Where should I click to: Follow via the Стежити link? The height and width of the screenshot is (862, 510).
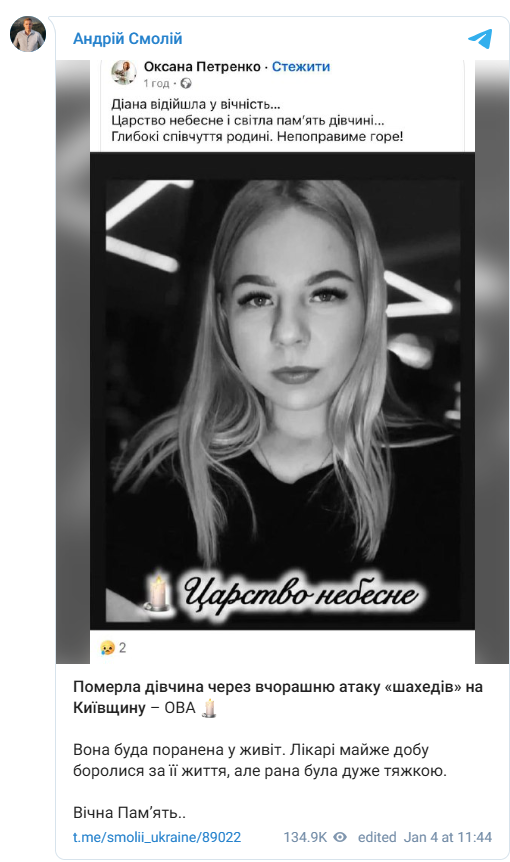pos(301,67)
